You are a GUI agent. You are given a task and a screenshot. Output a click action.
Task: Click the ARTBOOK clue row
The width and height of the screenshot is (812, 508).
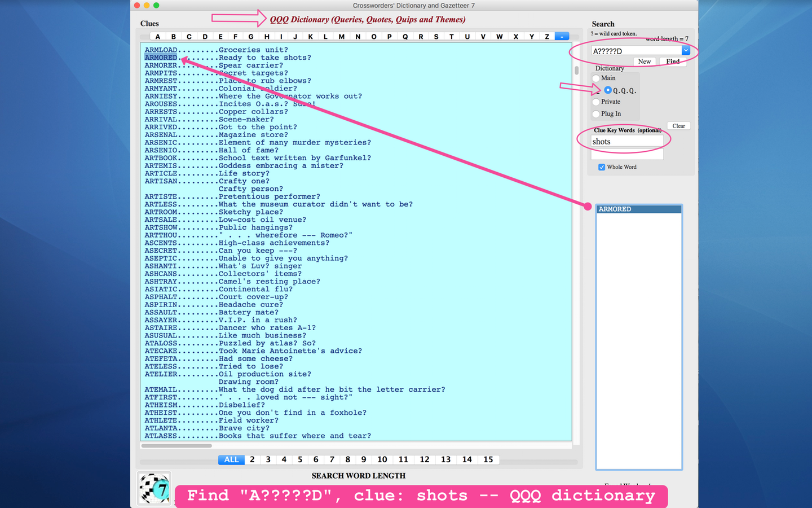click(x=258, y=158)
